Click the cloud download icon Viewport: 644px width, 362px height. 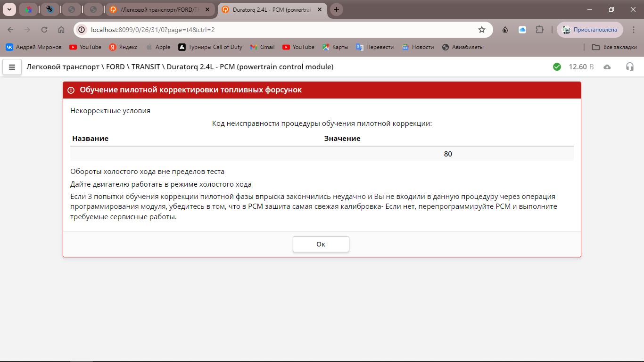tap(607, 67)
